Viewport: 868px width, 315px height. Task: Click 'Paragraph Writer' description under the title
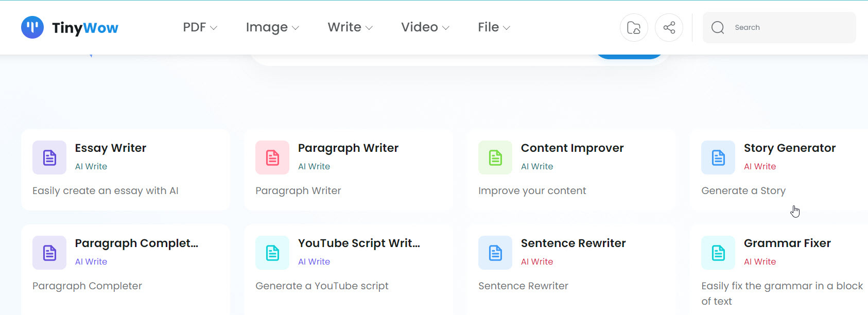[298, 191]
